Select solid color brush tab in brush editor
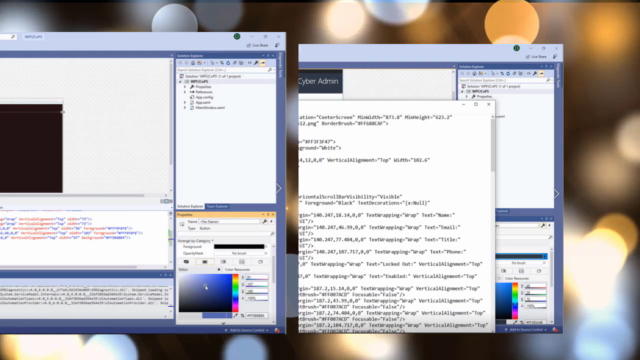 (x=204, y=262)
